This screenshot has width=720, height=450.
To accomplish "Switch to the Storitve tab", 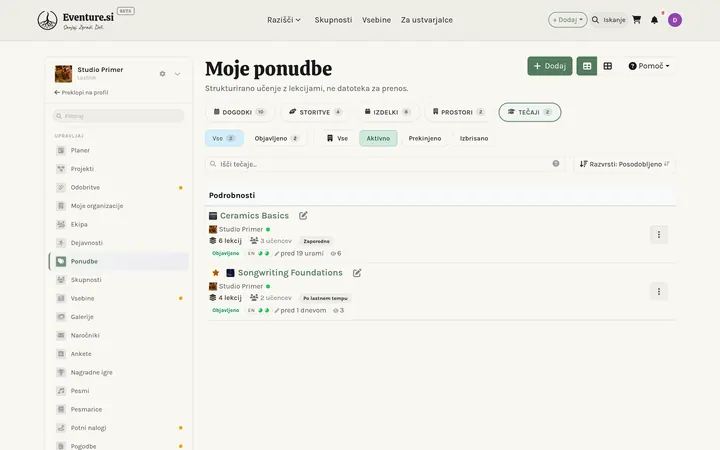I will [x=315, y=112].
